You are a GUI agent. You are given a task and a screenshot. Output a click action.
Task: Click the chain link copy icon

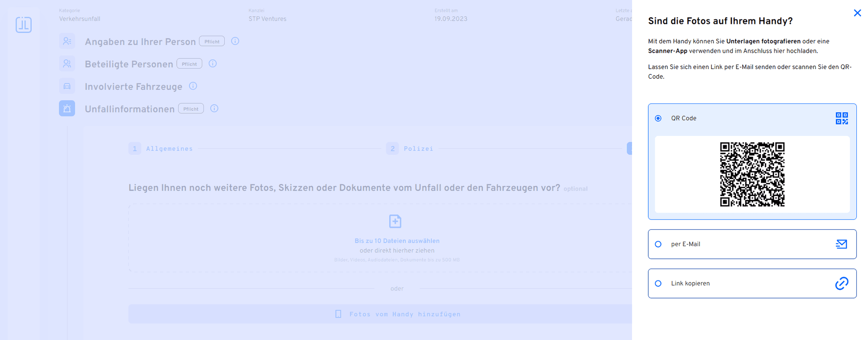pos(842,284)
